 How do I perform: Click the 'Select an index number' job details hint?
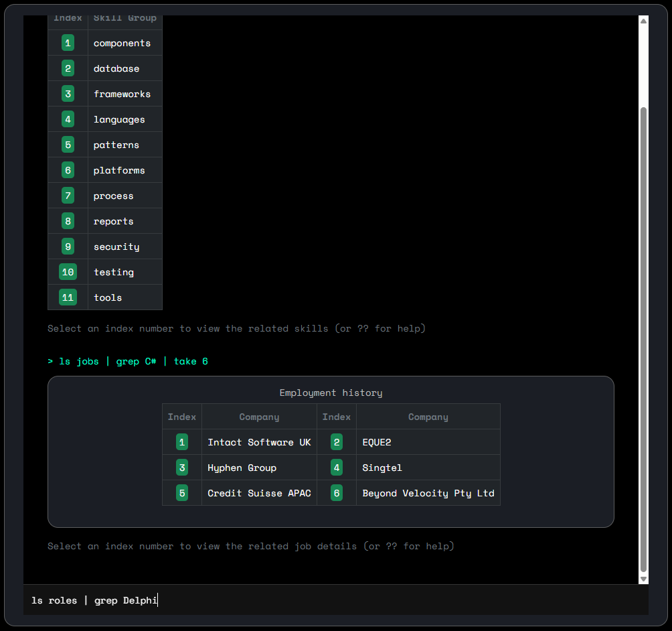(251, 546)
